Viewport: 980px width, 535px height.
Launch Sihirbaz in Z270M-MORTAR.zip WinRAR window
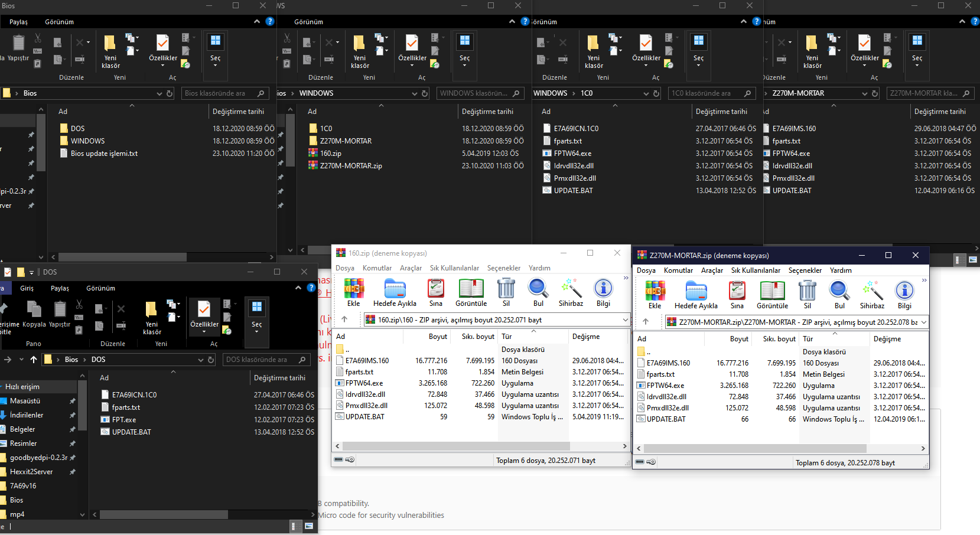(x=872, y=295)
